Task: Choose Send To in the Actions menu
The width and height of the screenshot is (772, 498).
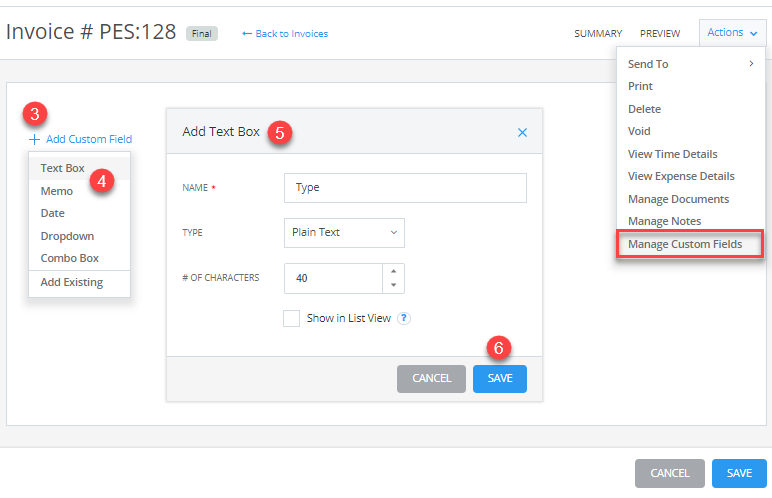Action: click(691, 64)
